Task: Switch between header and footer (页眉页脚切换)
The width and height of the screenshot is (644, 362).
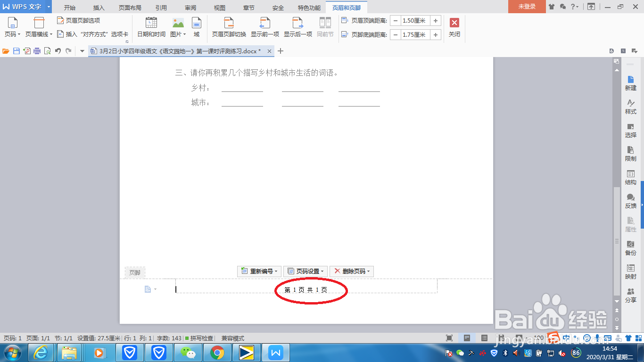Action: 229,27
